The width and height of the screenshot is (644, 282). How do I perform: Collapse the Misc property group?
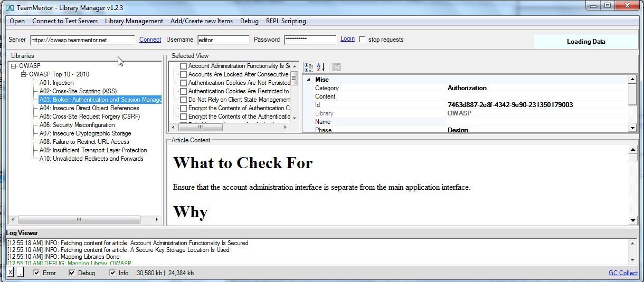pos(308,80)
